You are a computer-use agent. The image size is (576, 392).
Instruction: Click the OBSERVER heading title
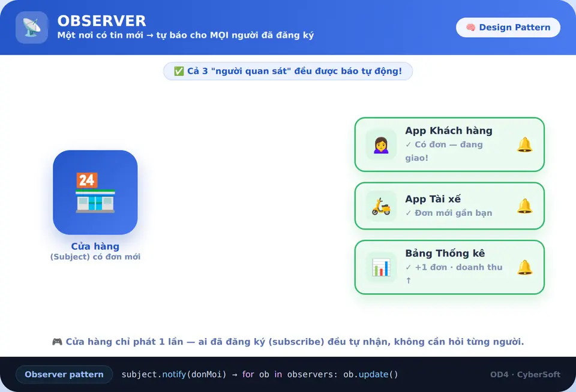coord(102,21)
